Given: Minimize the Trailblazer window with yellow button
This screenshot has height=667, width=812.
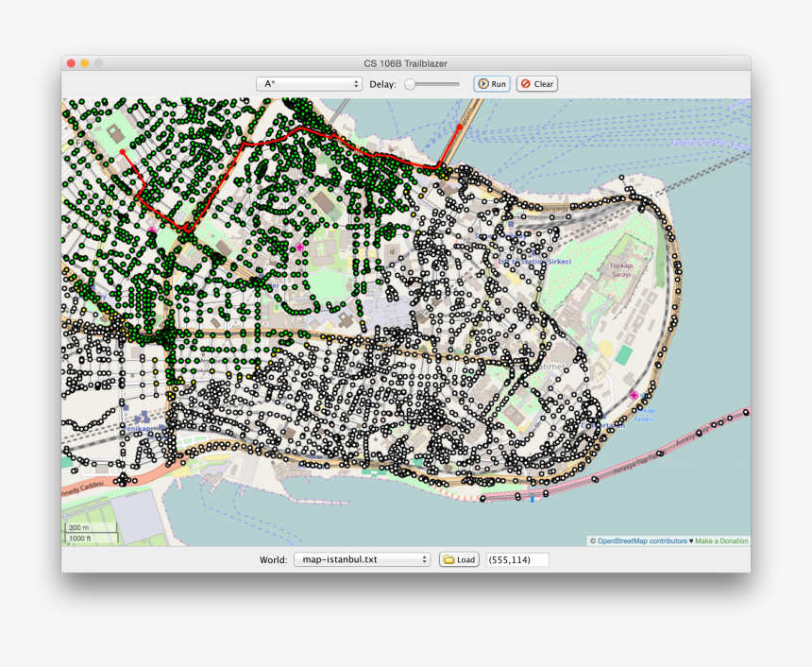Looking at the screenshot, I should point(85,63).
